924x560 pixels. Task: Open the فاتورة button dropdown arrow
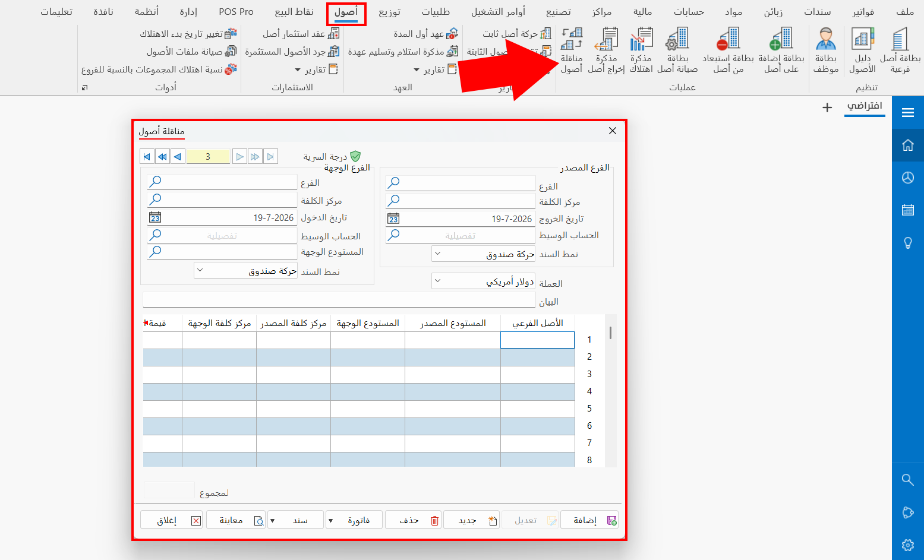pos(330,520)
